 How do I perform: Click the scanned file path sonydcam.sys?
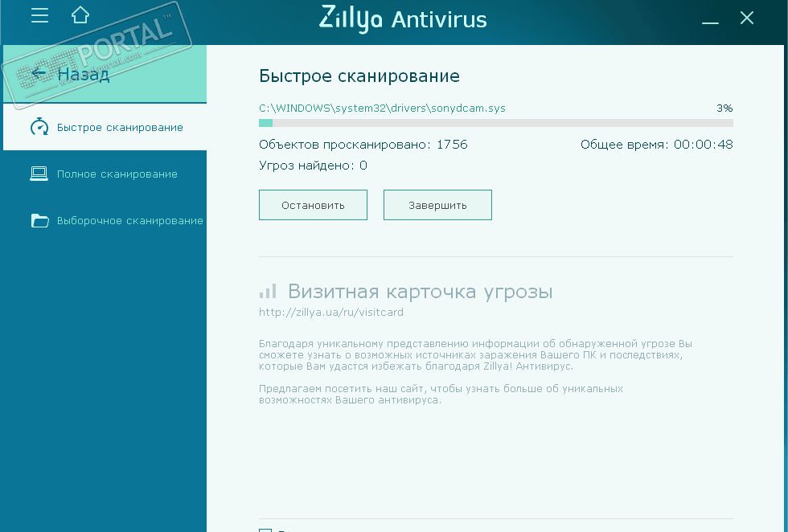pyautogui.click(x=382, y=108)
